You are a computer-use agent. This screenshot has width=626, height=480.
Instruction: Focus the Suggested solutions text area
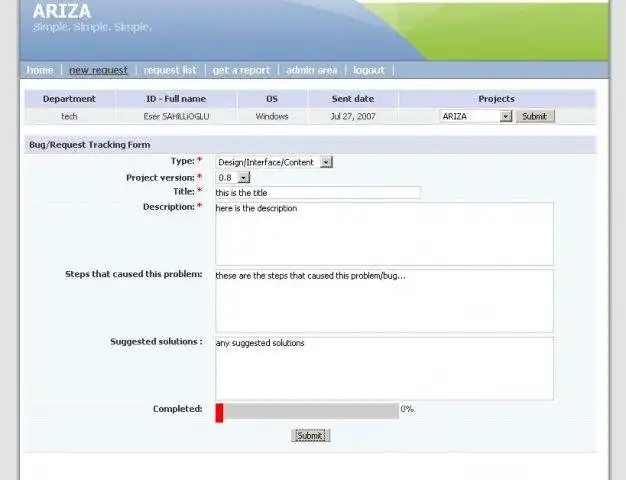[384, 369]
